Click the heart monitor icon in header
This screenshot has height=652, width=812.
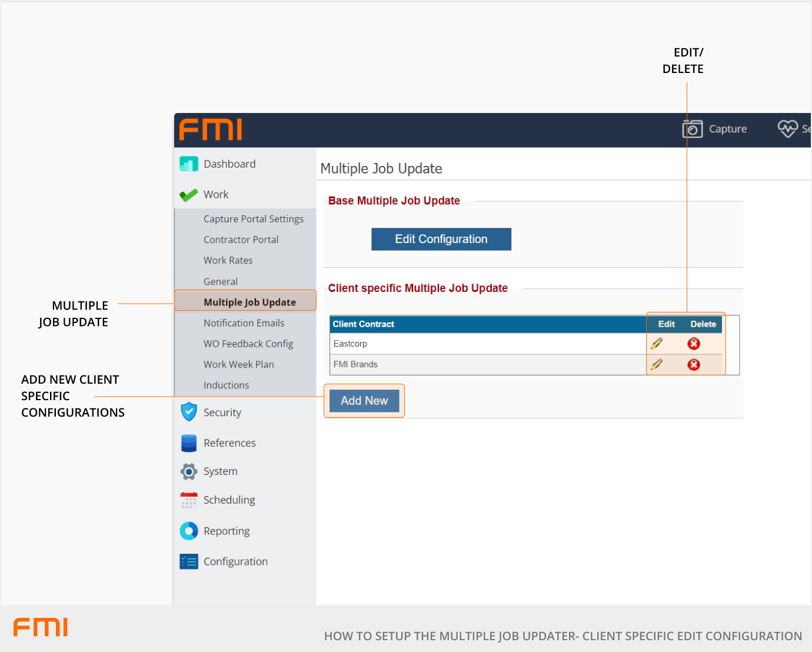pyautogui.click(x=787, y=128)
